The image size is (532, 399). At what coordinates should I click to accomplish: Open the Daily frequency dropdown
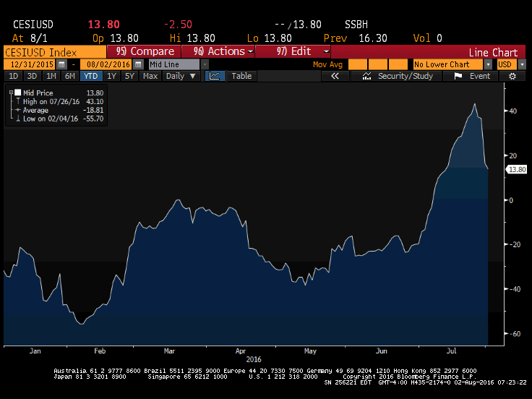179,76
